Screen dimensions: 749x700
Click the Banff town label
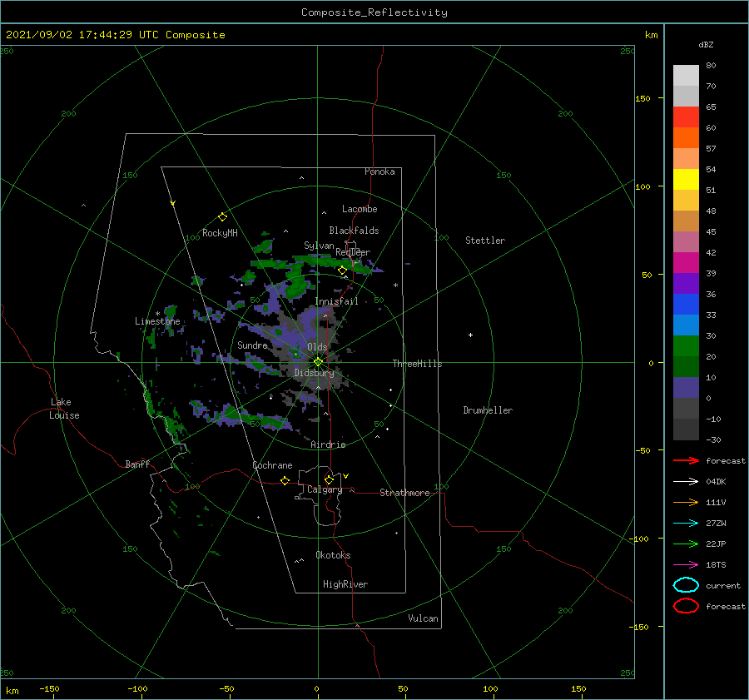(137, 464)
